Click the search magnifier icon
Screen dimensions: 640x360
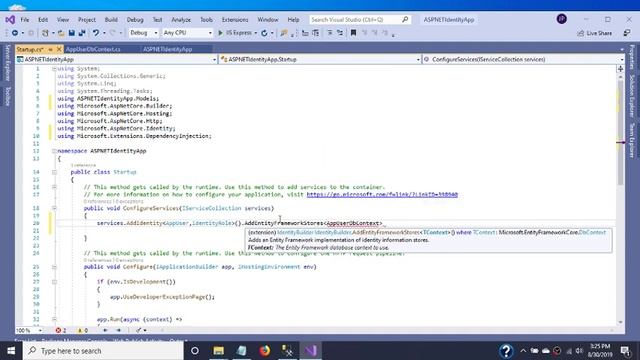coord(405,19)
